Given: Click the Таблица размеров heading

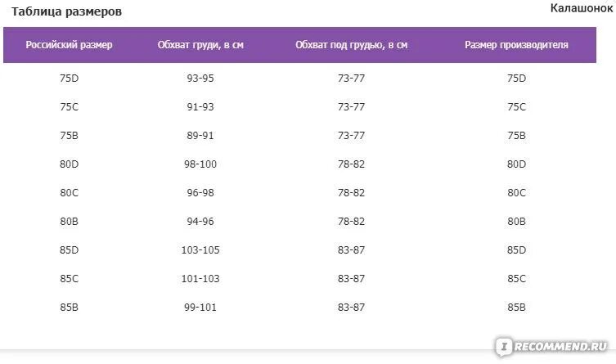Looking at the screenshot, I should [x=66, y=11].
